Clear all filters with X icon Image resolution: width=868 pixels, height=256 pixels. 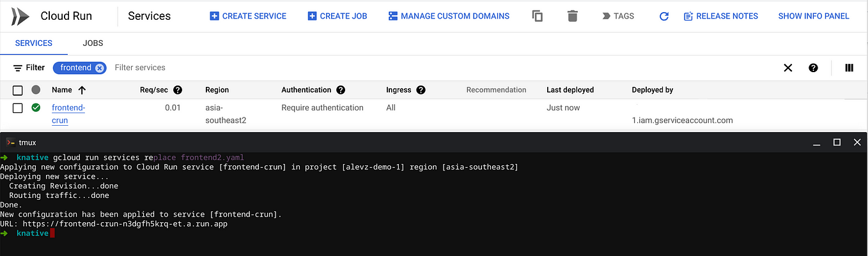tap(788, 68)
